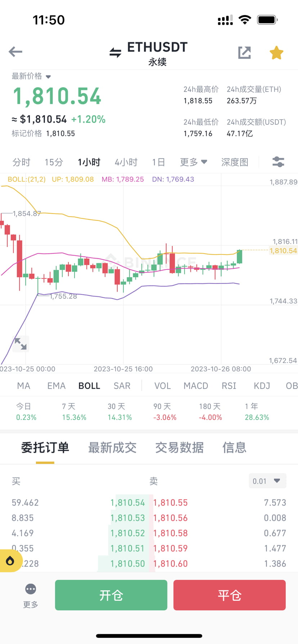Select the 1日 timeframe
The image size is (298, 644).
[158, 162]
